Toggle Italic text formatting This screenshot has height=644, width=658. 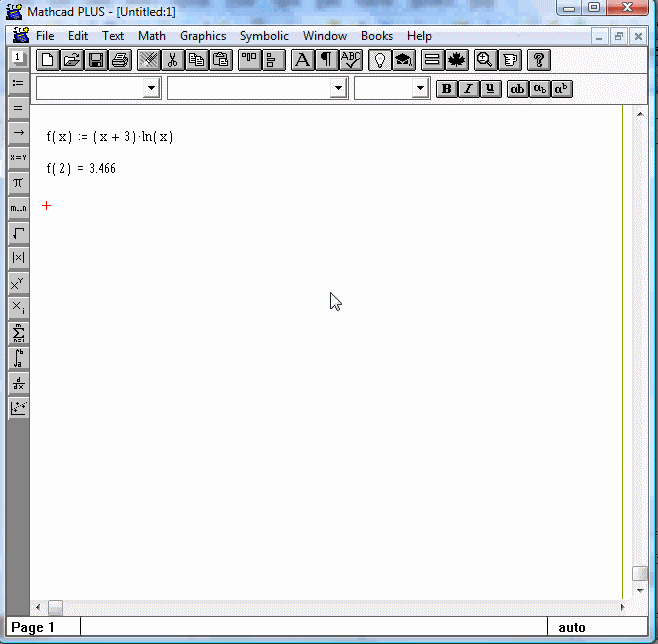click(x=468, y=89)
